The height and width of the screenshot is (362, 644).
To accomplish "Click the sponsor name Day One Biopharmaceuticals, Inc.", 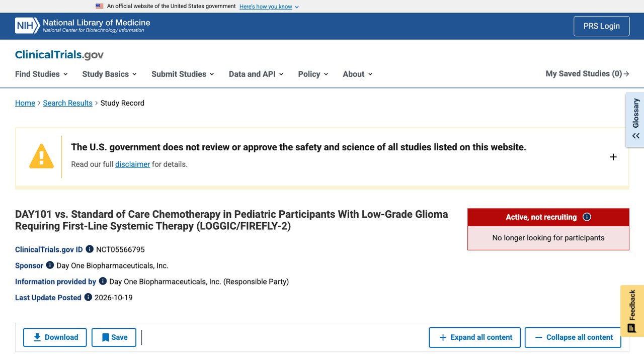I will 112,265.
